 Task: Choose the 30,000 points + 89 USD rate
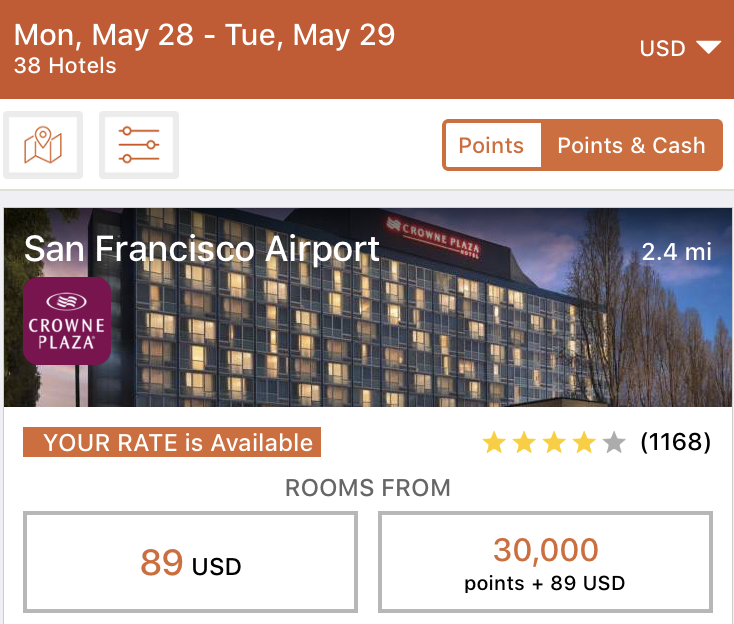point(545,562)
